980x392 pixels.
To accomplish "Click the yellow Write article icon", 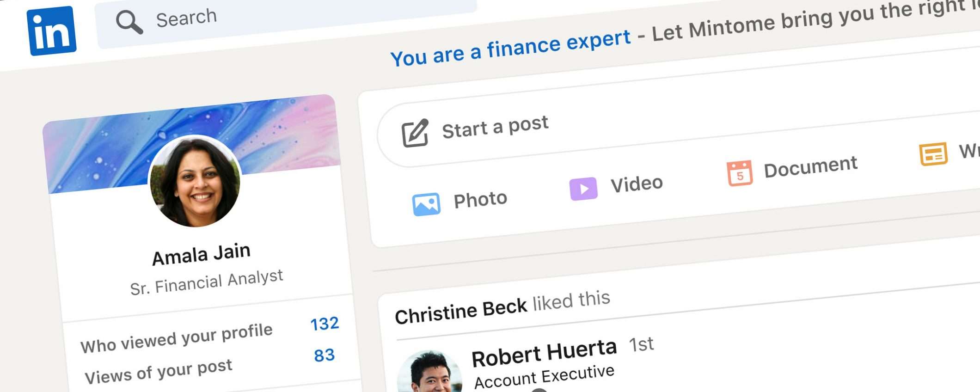I will click(x=933, y=154).
